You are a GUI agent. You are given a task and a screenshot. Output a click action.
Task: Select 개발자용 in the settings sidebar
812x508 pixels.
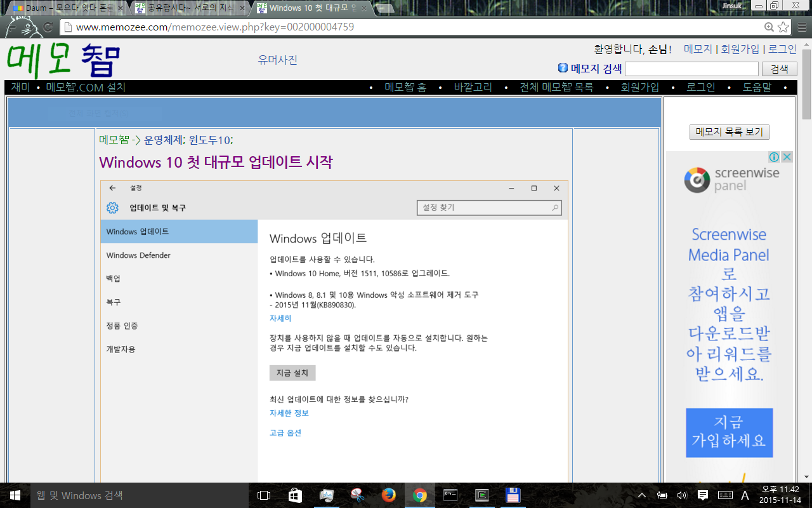[x=179, y=349]
